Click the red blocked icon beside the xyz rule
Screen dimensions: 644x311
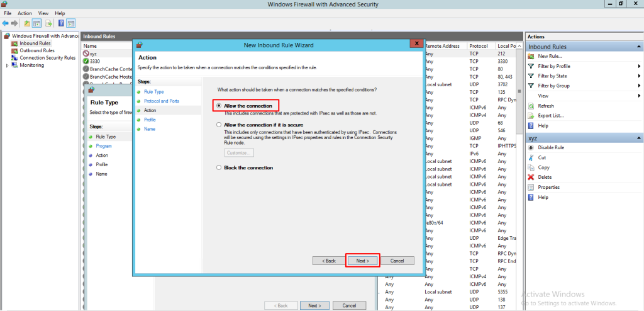coord(86,54)
